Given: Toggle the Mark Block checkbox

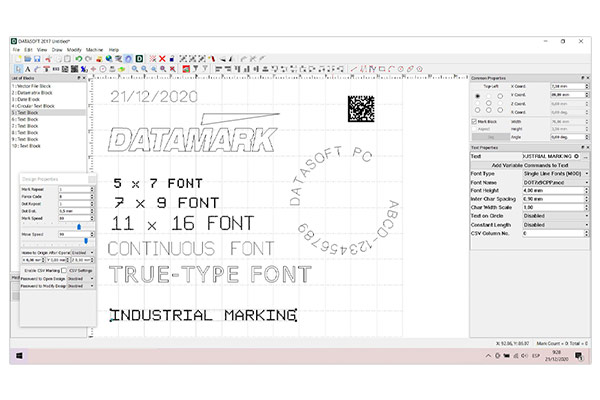Looking at the screenshot, I should pos(474,121).
